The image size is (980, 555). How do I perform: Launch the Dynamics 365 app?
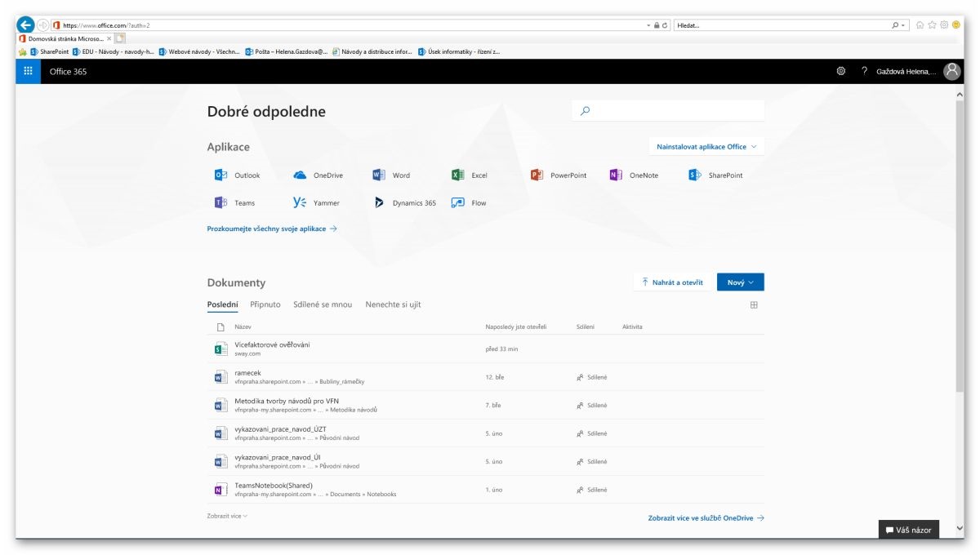(x=404, y=202)
